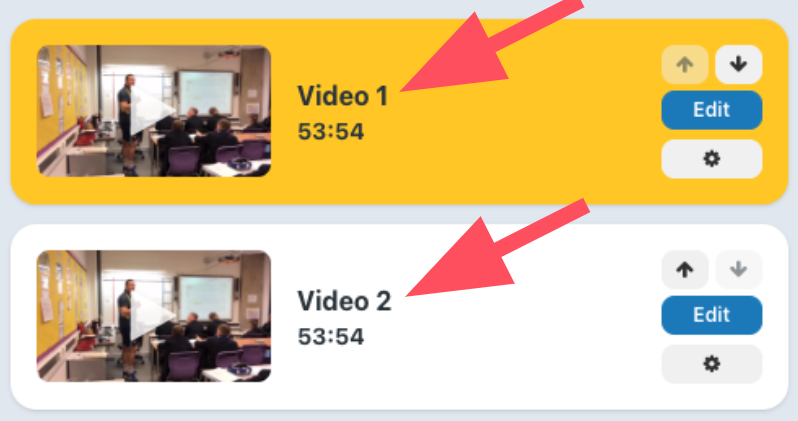Select the white Video 2 card
This screenshot has height=421, width=798.
pos(400,317)
